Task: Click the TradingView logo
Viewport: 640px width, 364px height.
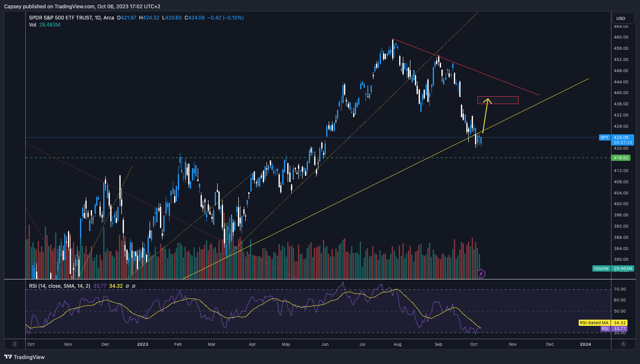Action: click(x=24, y=357)
